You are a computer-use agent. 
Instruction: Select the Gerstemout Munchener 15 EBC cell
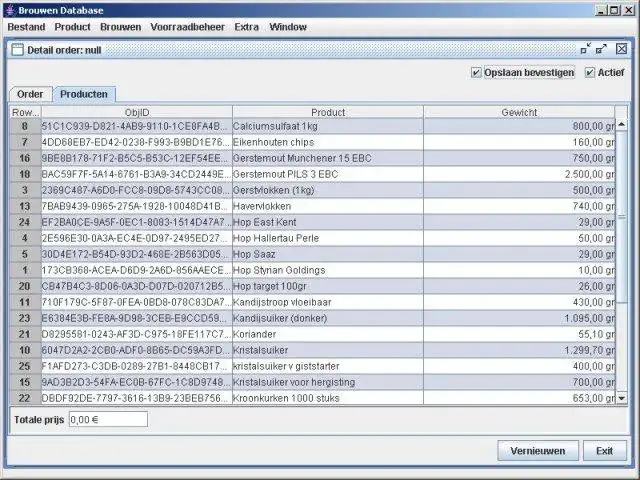[x=328, y=158]
